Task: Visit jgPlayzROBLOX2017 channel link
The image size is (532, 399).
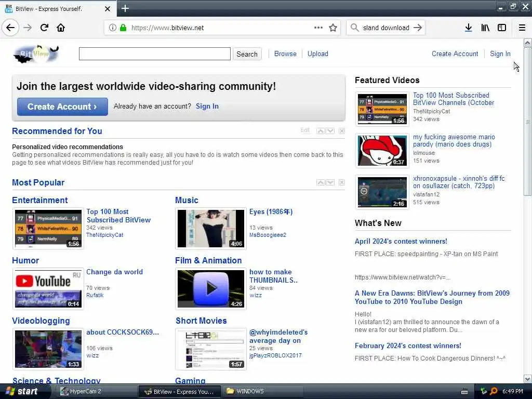Action: click(x=275, y=355)
